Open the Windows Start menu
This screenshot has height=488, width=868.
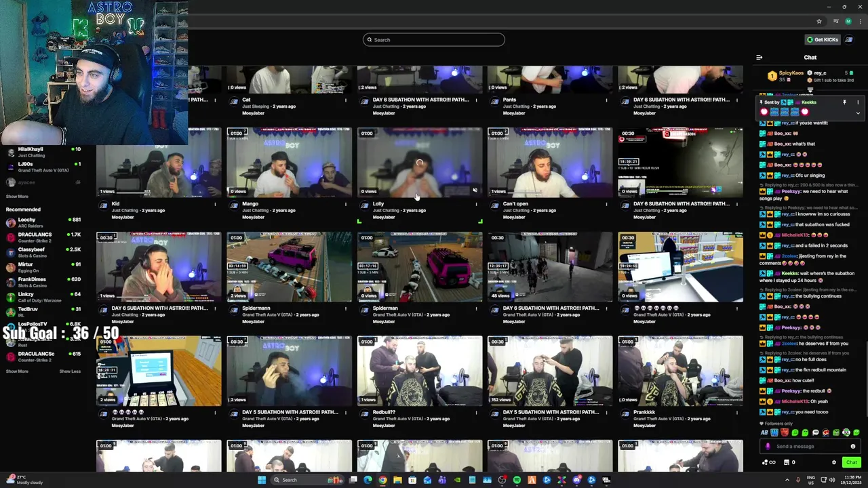[261, 480]
